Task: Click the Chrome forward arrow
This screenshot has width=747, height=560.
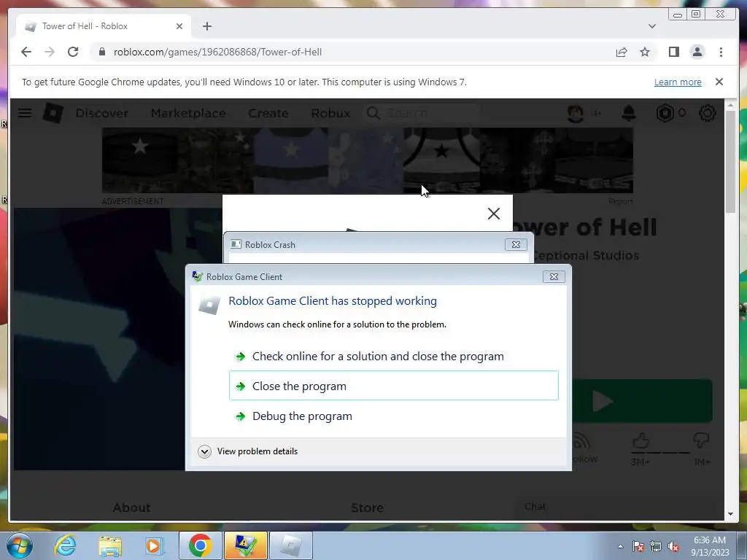Action: pos(50,52)
